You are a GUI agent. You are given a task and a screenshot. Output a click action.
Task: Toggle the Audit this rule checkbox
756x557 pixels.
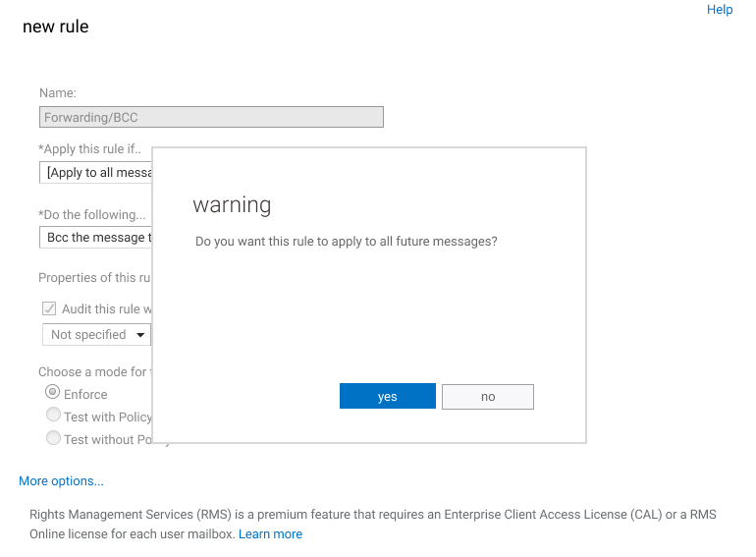tap(49, 308)
